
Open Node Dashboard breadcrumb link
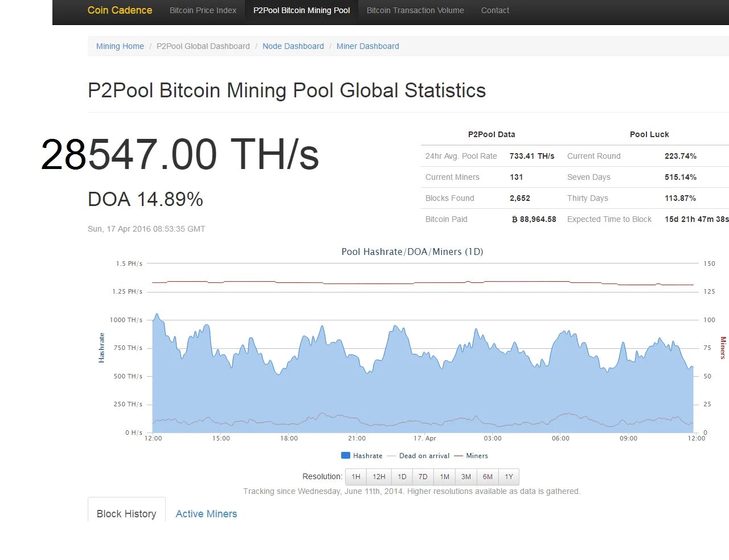293,46
